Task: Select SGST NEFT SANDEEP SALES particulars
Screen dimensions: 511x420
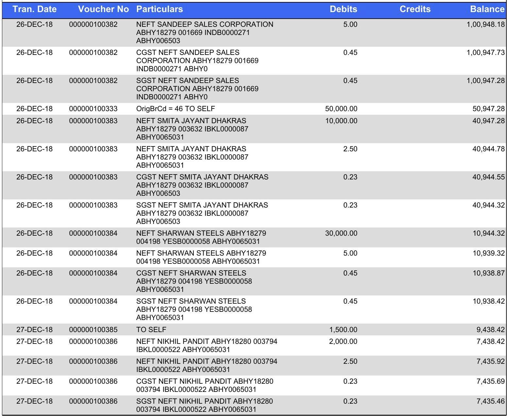Action: (x=197, y=89)
